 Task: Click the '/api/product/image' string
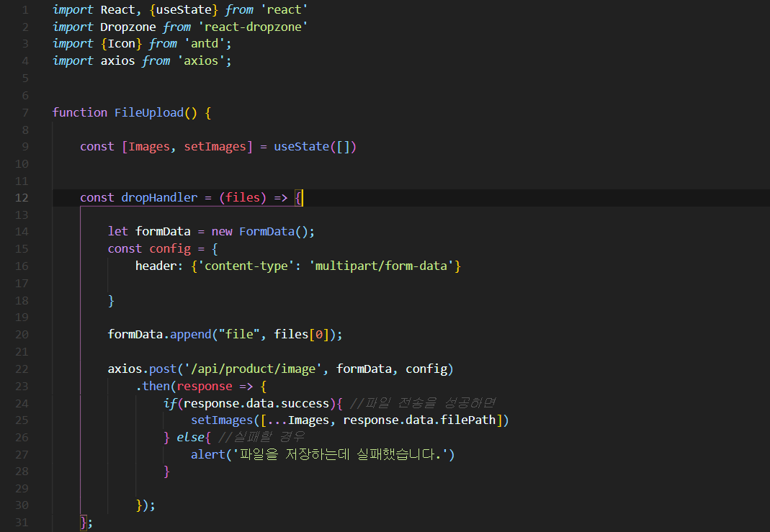tap(253, 369)
